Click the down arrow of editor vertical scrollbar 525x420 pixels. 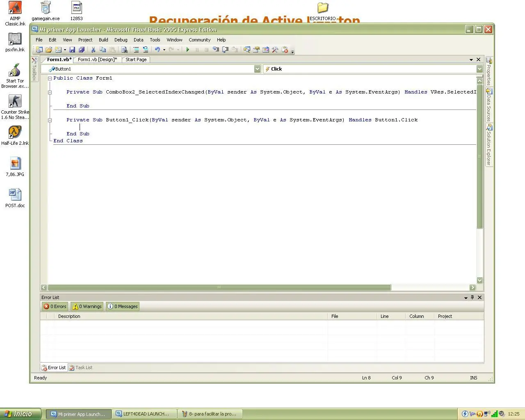479,281
